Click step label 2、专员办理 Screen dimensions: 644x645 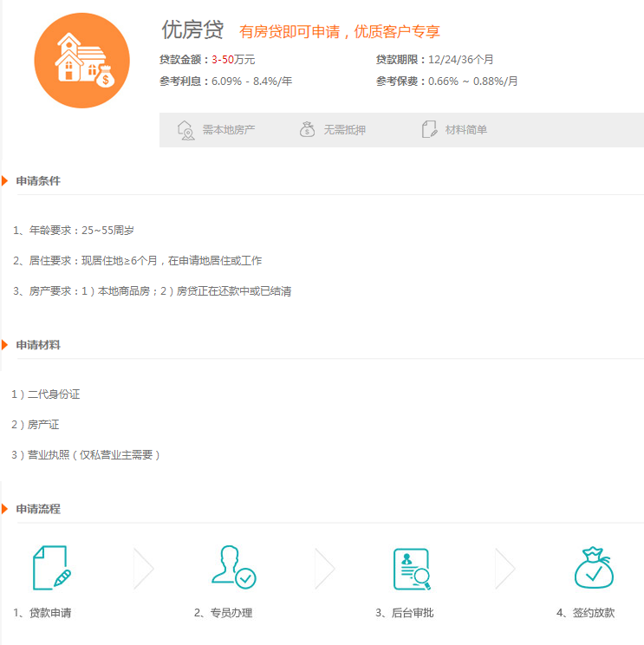point(224,613)
